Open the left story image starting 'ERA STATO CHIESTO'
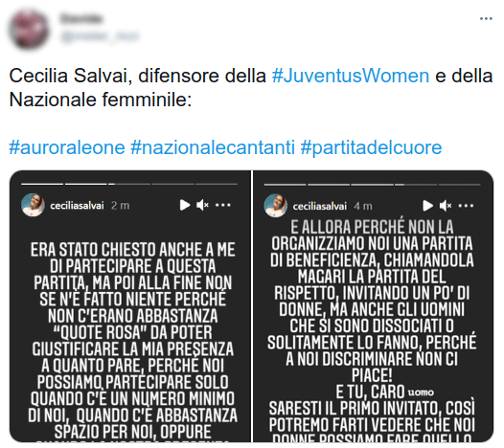The image size is (504, 448). coord(130,306)
